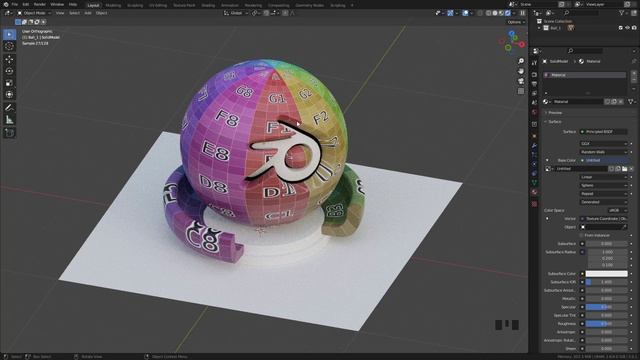
Task: Activate the Transform tool
Action: coord(9,95)
